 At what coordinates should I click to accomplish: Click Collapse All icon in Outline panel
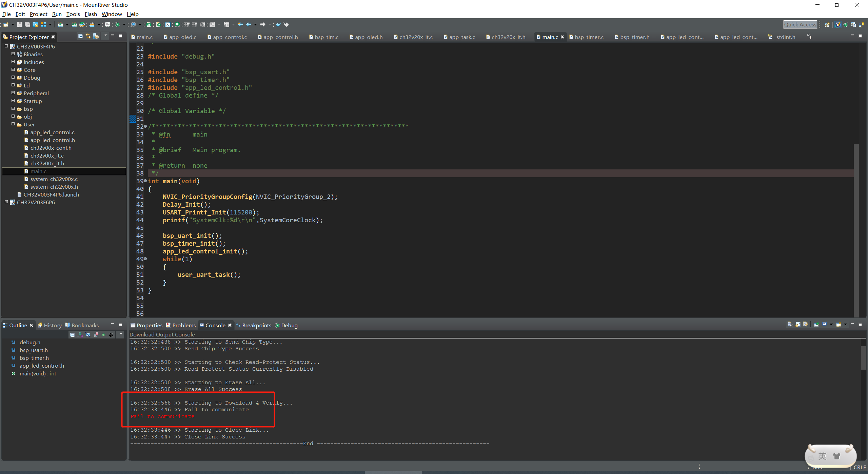click(x=72, y=335)
